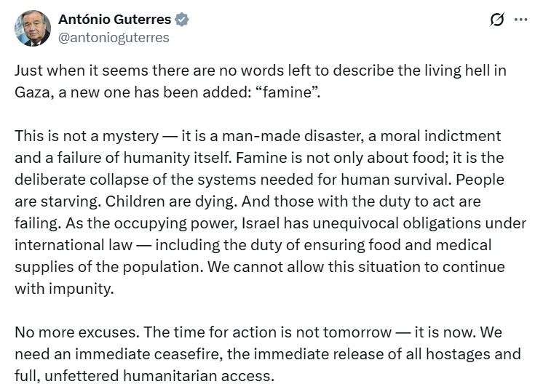Click the text "international law"
The height and width of the screenshot is (392, 543).
(x=74, y=245)
